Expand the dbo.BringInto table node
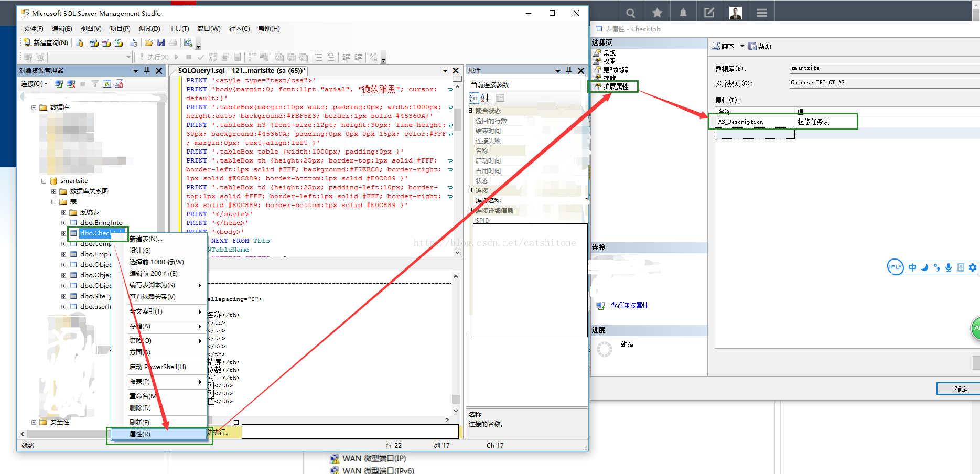 coord(63,223)
